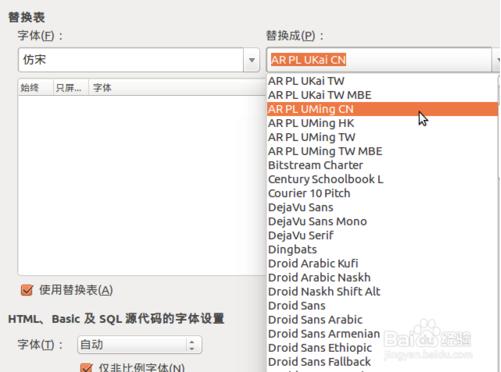
Task: Click the 字体 column header in the table
Action: [177, 88]
